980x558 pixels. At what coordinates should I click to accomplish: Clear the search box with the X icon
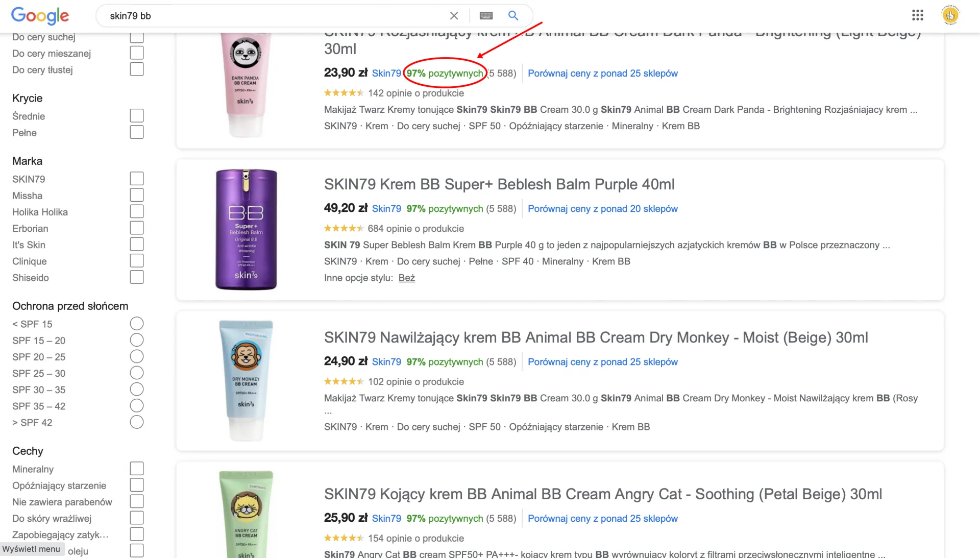coord(454,16)
